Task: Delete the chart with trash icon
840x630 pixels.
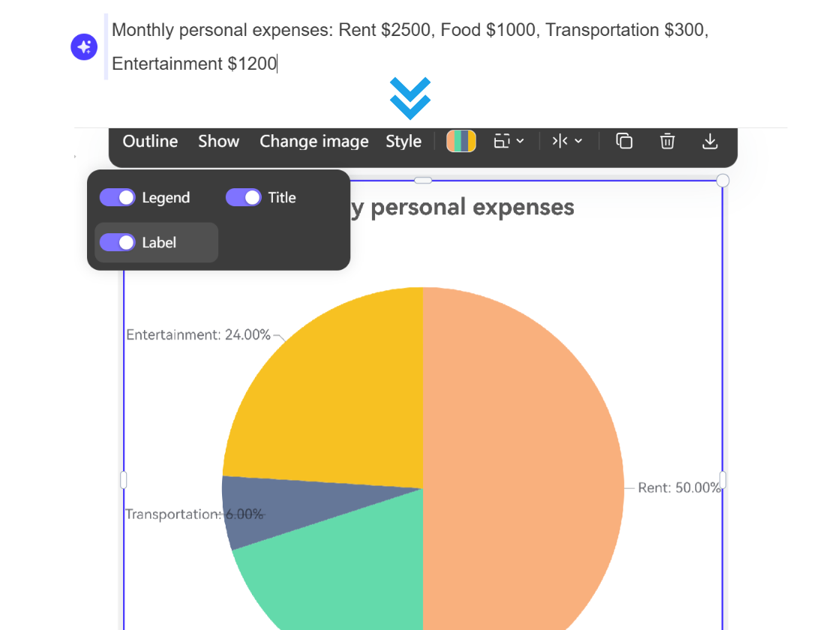Action: [667, 141]
